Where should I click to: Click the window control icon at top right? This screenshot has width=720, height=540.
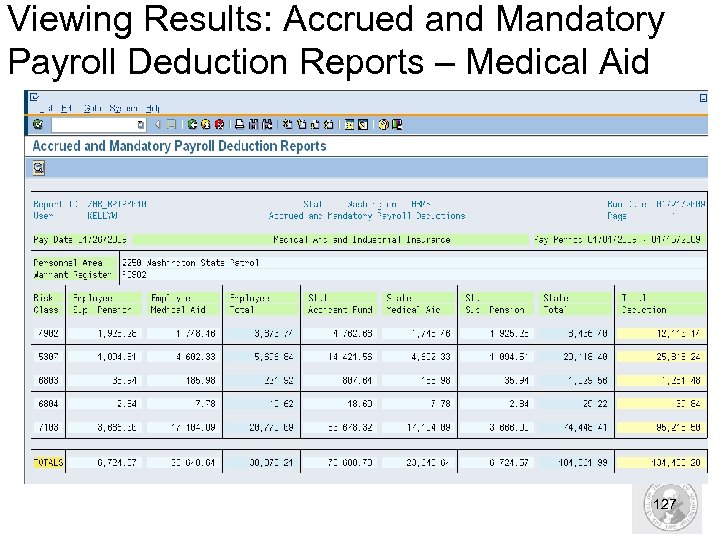[703, 98]
